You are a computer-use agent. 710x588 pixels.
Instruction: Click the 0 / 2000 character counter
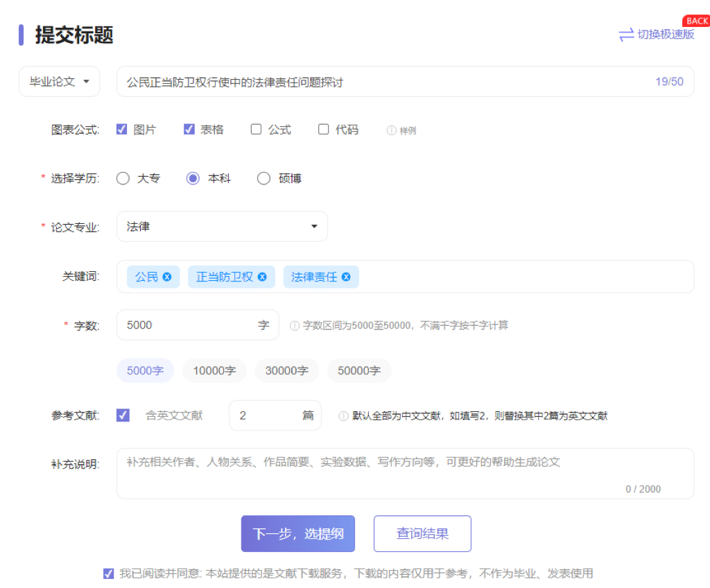(x=643, y=490)
